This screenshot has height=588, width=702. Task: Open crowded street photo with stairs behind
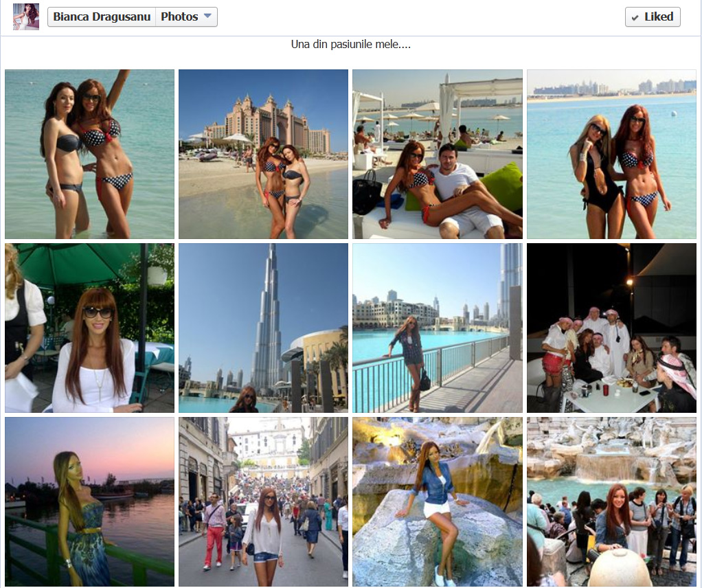[x=263, y=501]
